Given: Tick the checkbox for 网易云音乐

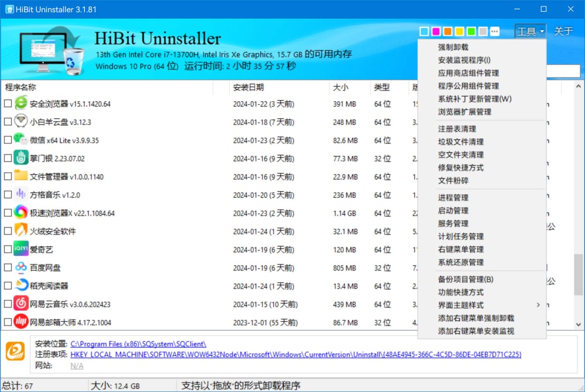Looking at the screenshot, I should [x=8, y=304].
